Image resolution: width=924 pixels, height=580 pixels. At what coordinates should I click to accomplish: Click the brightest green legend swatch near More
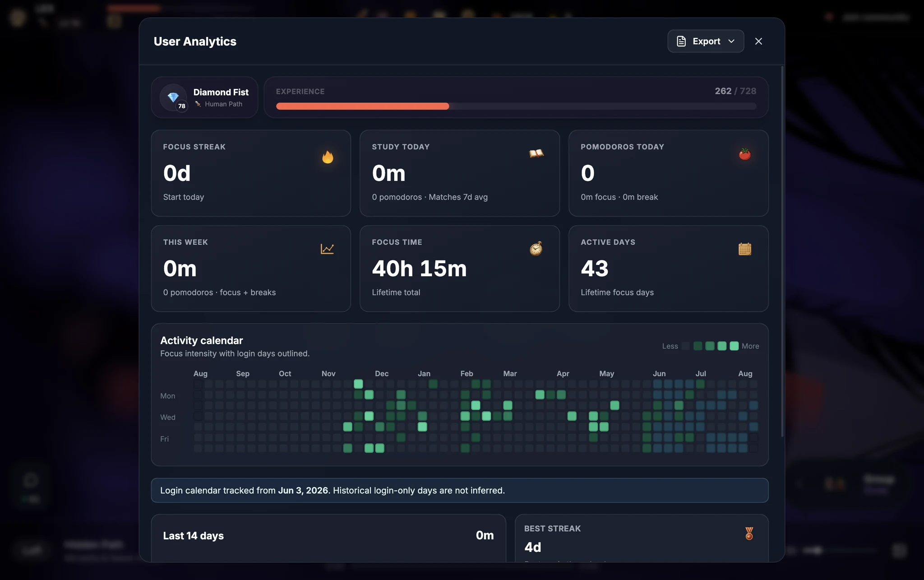point(734,346)
